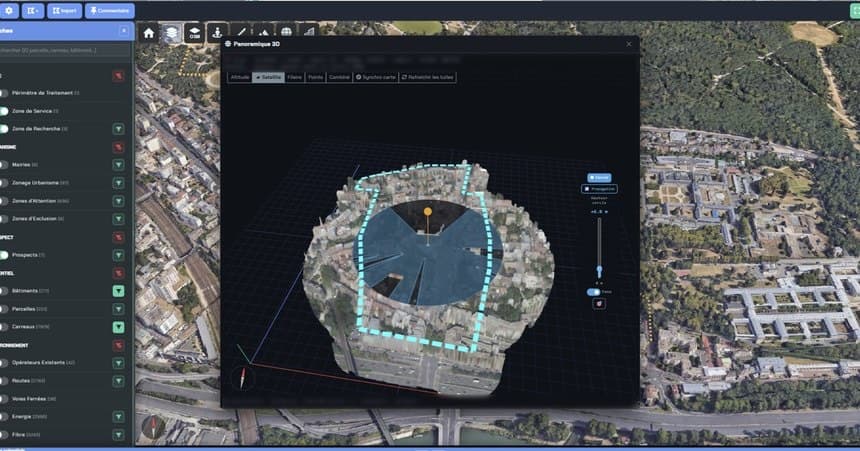This screenshot has width=860, height=451.
Task: Click the street-view person icon in the map toolbar
Action: point(217,33)
